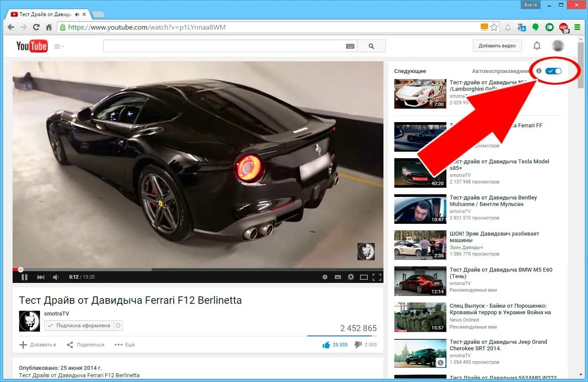Click the orange icon in address bar

(484, 27)
